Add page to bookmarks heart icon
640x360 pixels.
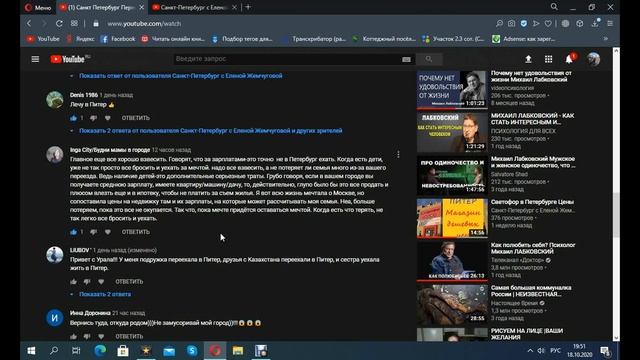[548, 24]
